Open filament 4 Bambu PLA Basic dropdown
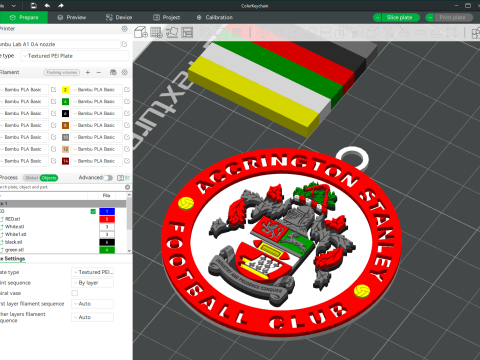Screen dimensions: 480x360 (x=96, y=101)
